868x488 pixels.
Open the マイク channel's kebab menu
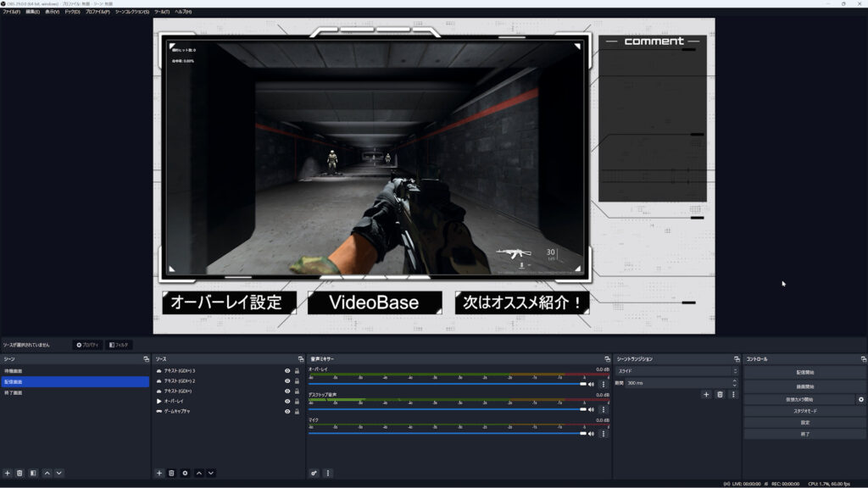(x=604, y=434)
